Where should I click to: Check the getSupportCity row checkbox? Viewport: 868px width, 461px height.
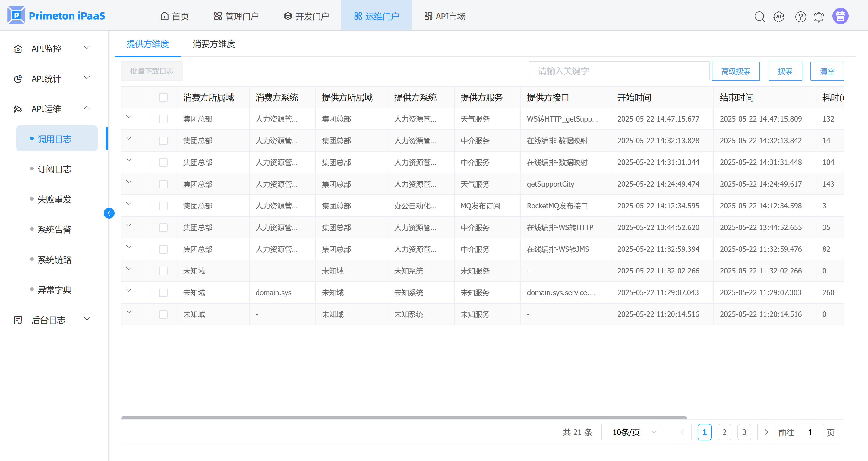(163, 184)
